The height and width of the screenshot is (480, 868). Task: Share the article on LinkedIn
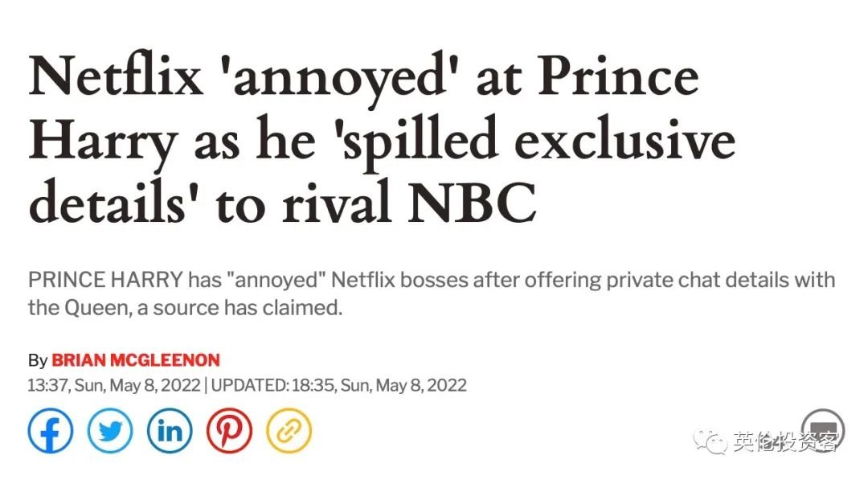(x=170, y=431)
